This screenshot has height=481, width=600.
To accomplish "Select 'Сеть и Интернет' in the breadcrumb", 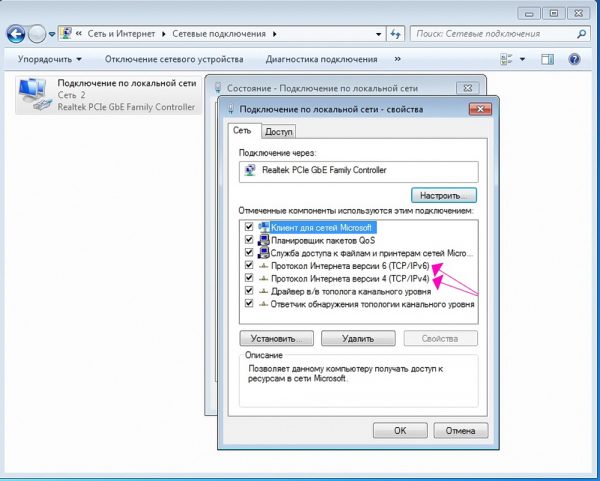I will [x=121, y=34].
